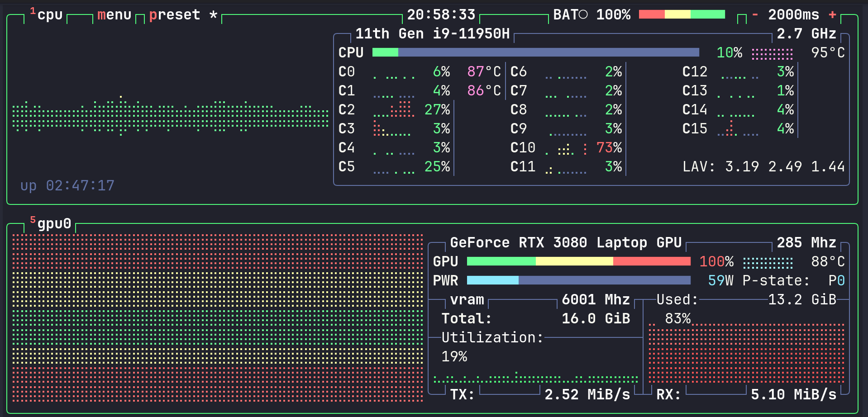868x417 pixels.
Task: Click the memory Utilization 19% value
Action: tap(454, 357)
